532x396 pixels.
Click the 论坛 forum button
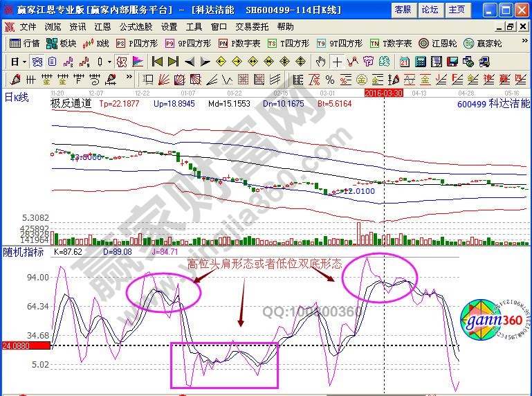430,10
